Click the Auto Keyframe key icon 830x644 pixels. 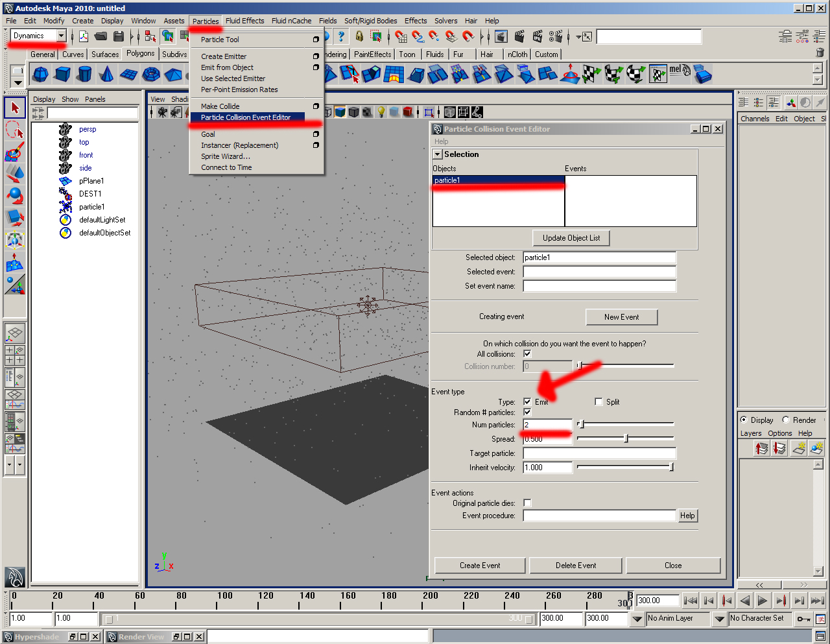[x=803, y=619]
